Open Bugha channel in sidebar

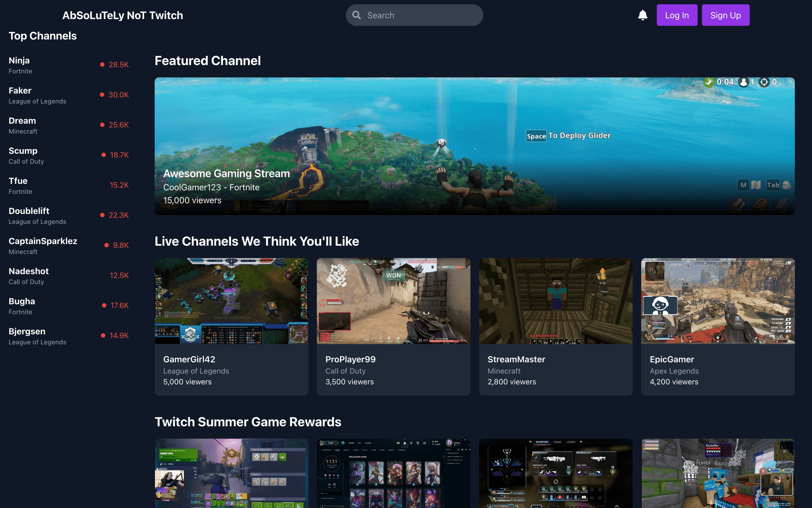click(68, 306)
